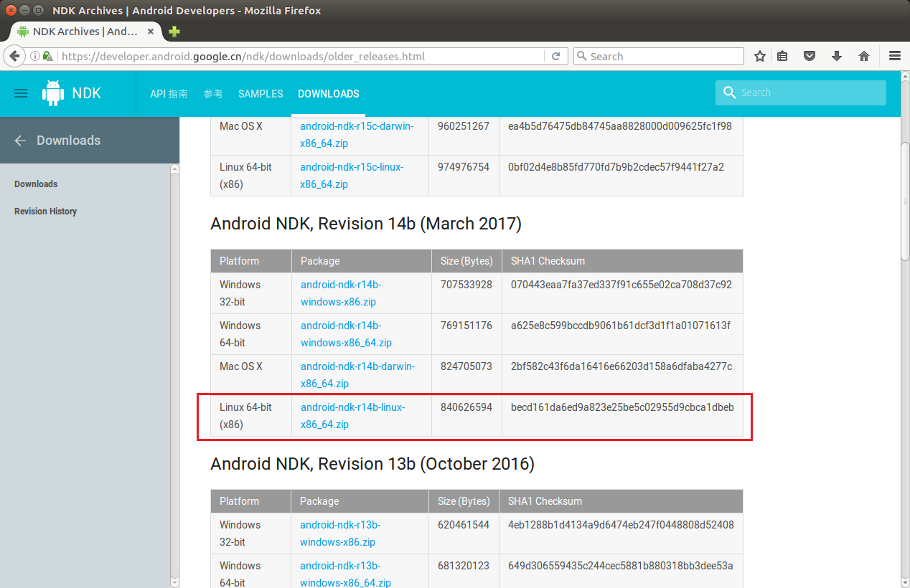The image size is (910, 588).
Task: Reload page using the refresh icon
Action: coord(555,56)
